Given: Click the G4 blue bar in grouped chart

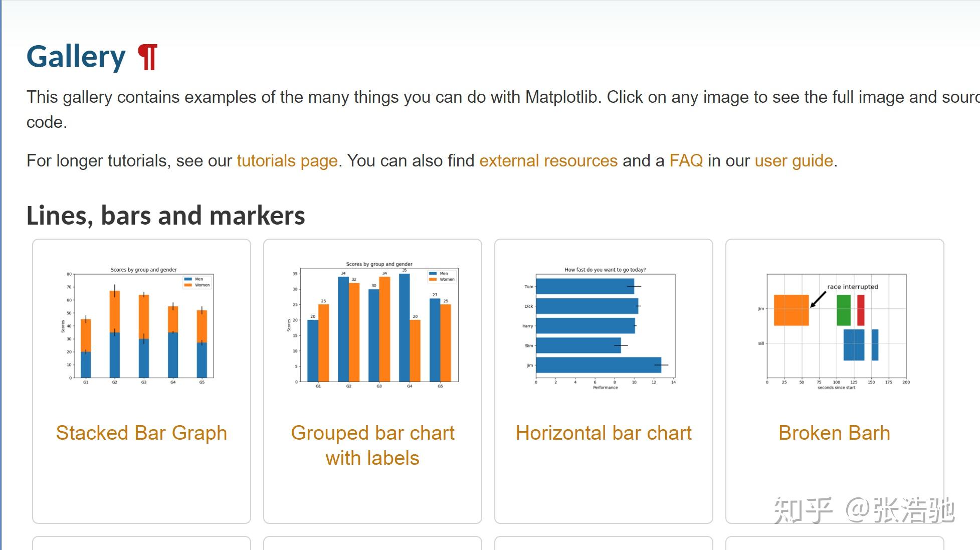Looking at the screenshot, I should [404, 327].
